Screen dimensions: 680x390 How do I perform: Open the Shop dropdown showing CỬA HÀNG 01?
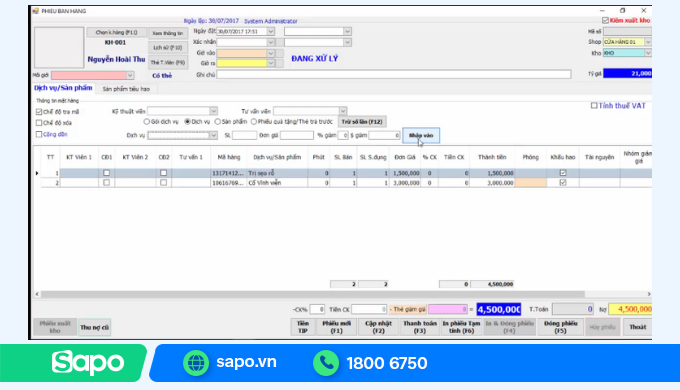pos(648,42)
